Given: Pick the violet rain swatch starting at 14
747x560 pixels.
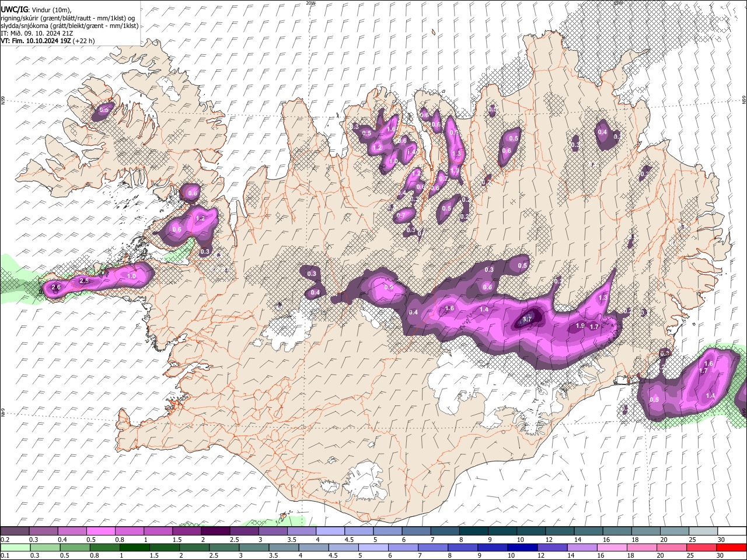Looking at the screenshot, I should 582,547.
